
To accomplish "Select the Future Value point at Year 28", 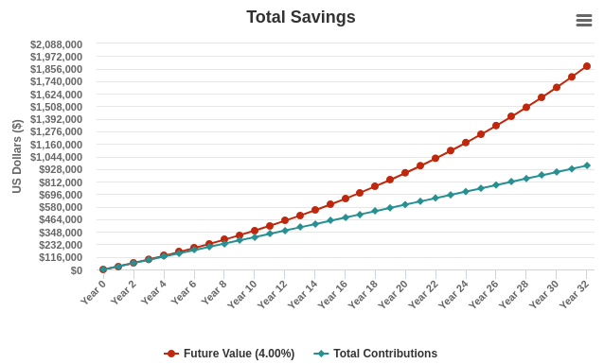I will pyautogui.click(x=526, y=108).
